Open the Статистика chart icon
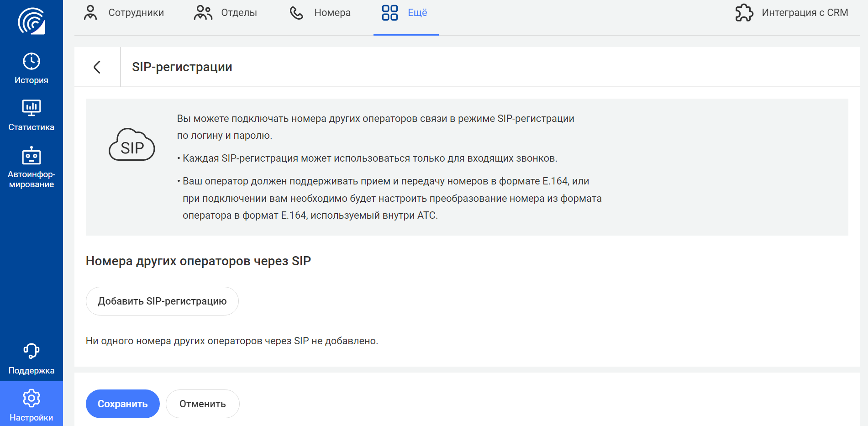Viewport: 868px width, 426px height. pos(31,108)
